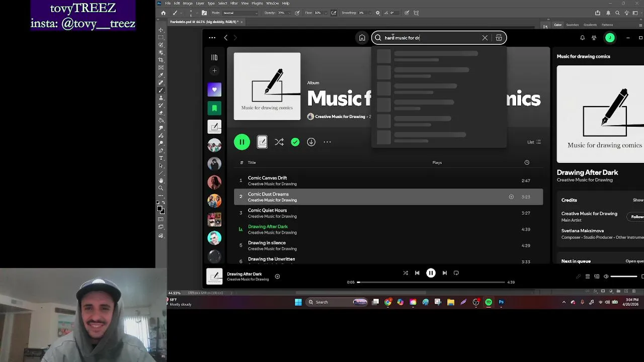Image resolution: width=644 pixels, height=362 pixels.
Task: Click Creative Music for Drawing artist link under album title
Action: (x=340, y=117)
